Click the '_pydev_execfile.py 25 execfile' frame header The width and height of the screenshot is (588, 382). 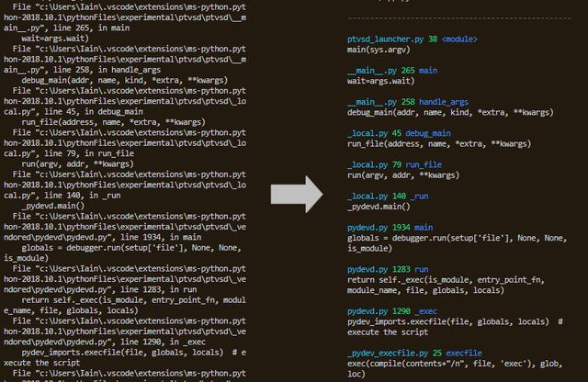(x=414, y=354)
